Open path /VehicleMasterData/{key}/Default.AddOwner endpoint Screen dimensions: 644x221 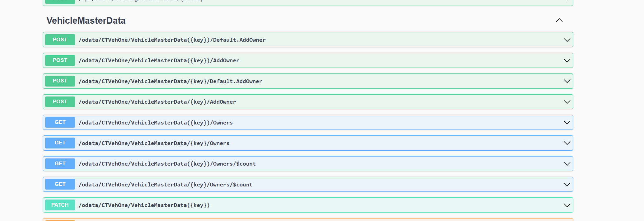coord(170,81)
